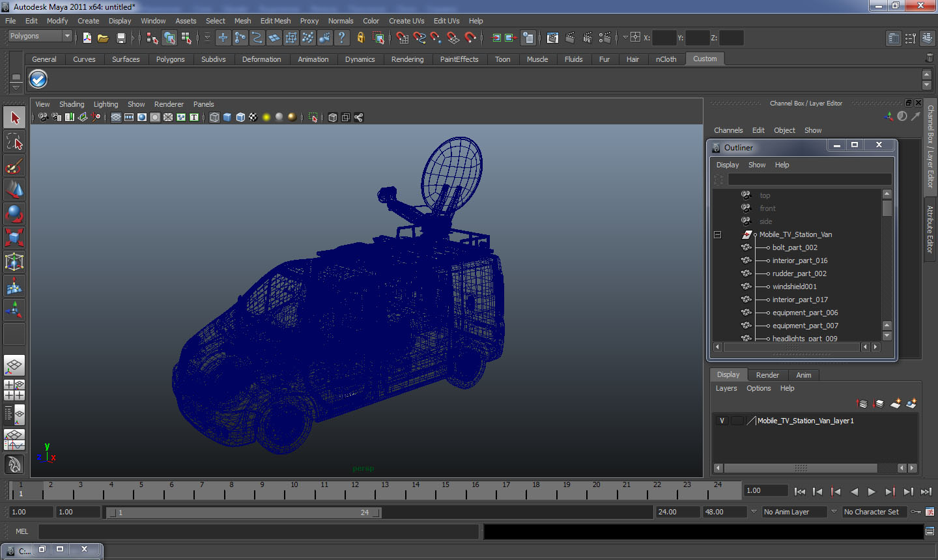Click Channels in the Channel Box
Viewport: 938px width, 560px height.
click(x=728, y=130)
